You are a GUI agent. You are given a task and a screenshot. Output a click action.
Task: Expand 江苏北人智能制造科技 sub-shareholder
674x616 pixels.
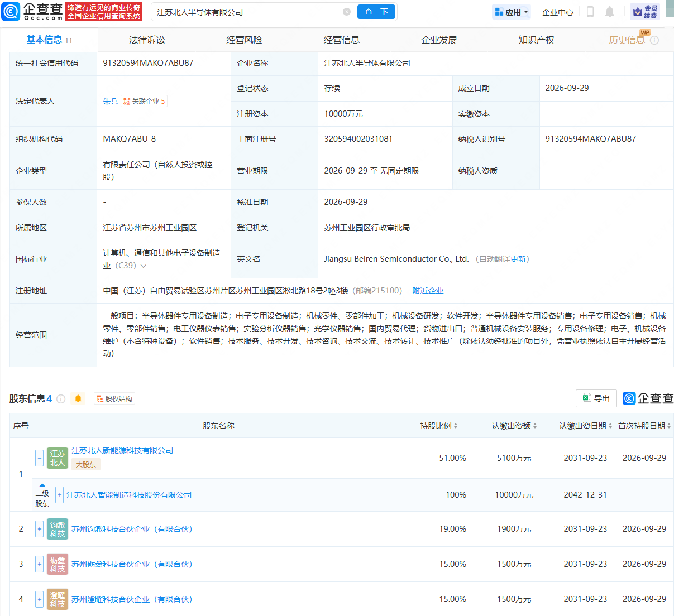[x=60, y=495]
